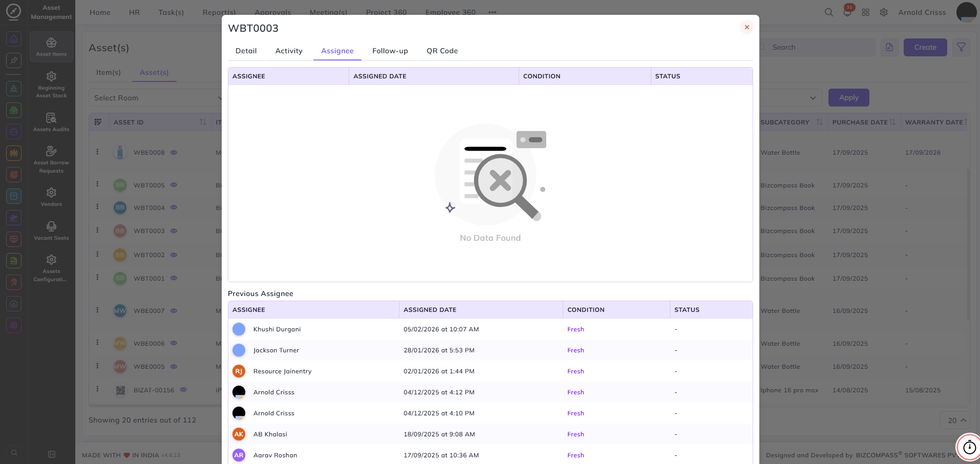Click Fresh condition for Khushi Durgani
The height and width of the screenshot is (464, 980).
[576, 329]
